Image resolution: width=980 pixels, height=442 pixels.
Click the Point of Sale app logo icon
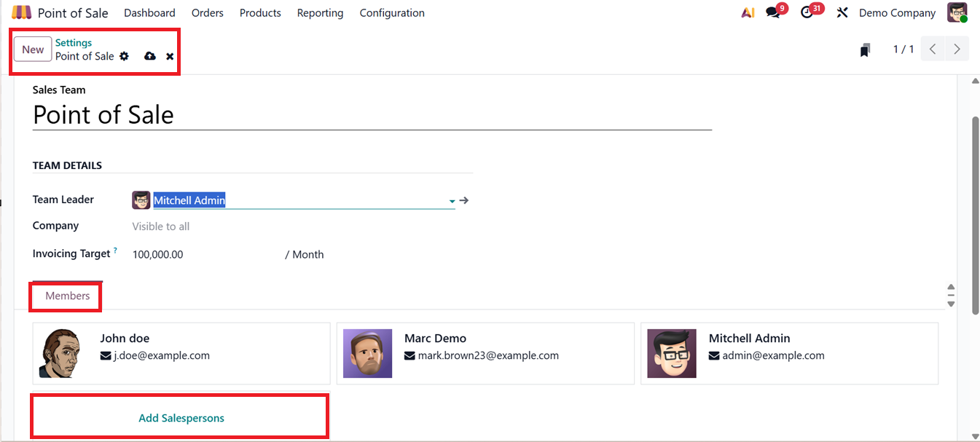22,12
